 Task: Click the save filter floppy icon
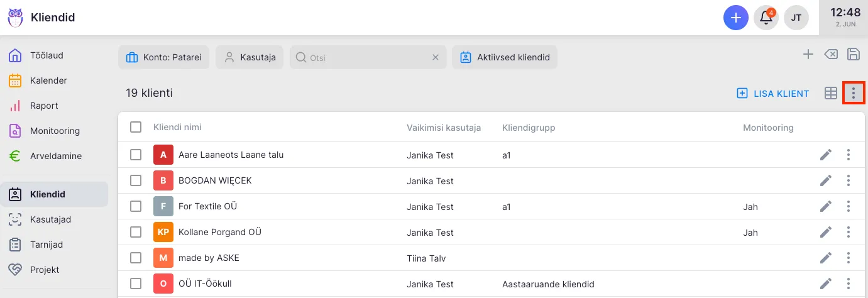853,54
